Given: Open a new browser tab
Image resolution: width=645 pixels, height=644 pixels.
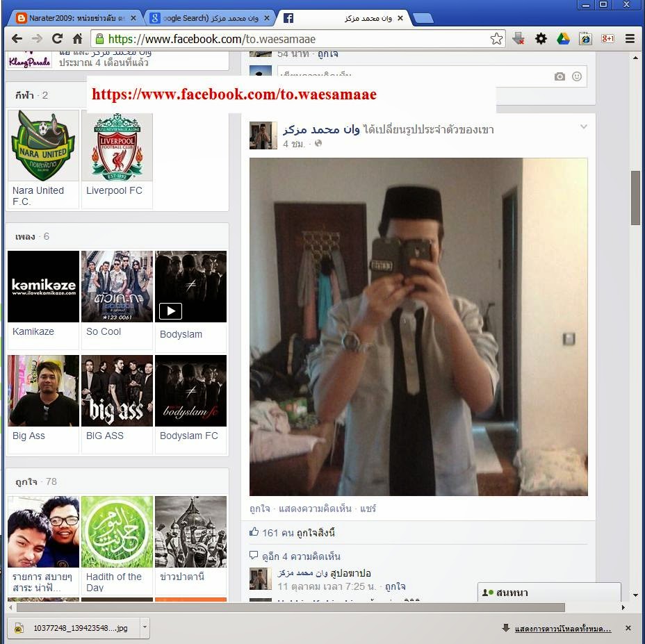Looking at the screenshot, I should tap(423, 18).
